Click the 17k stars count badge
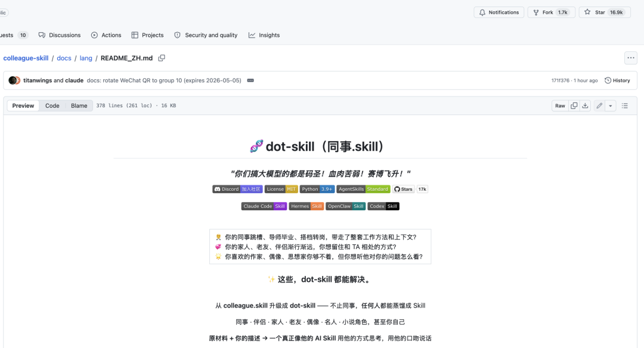This screenshot has height=348, width=644. pyautogui.click(x=422, y=189)
